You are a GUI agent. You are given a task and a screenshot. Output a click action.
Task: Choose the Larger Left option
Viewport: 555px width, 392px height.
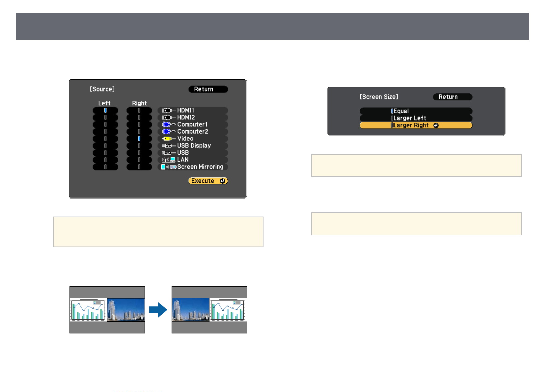(x=416, y=118)
